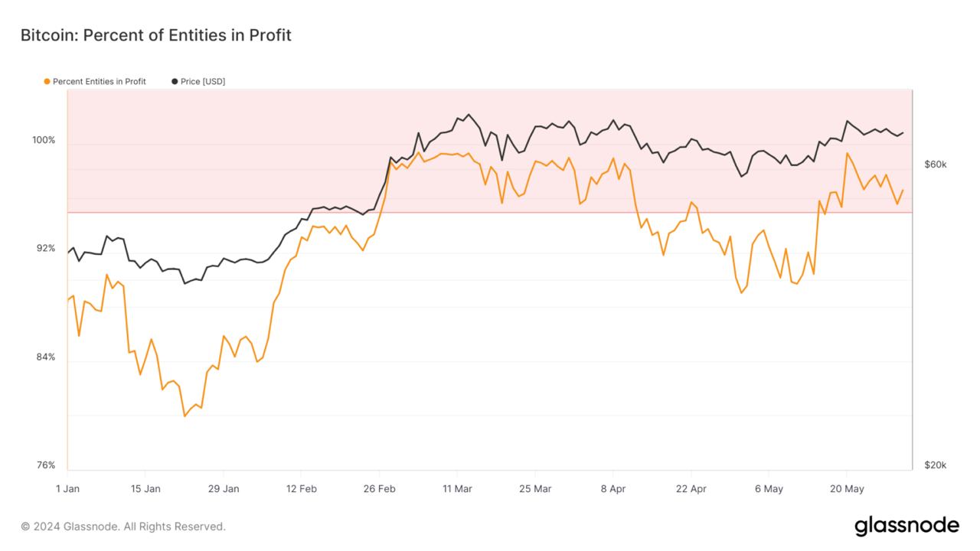980x551 pixels.
Task: Select the $20k price axis label
Action: tap(936, 465)
